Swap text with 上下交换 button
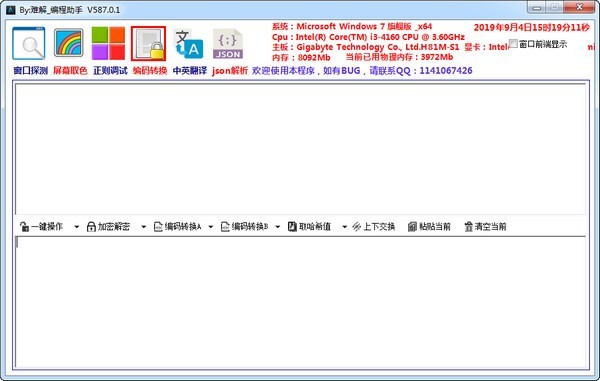600x381 pixels. (x=373, y=227)
